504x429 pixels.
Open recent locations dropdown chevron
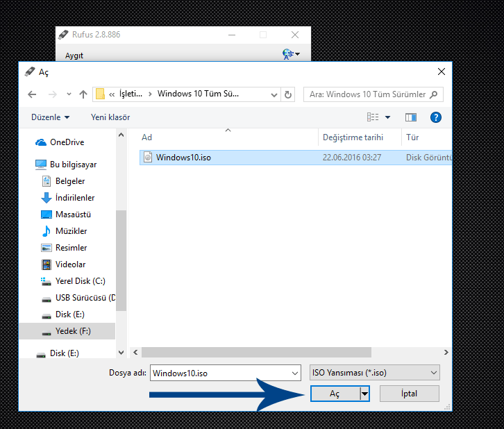[69, 94]
